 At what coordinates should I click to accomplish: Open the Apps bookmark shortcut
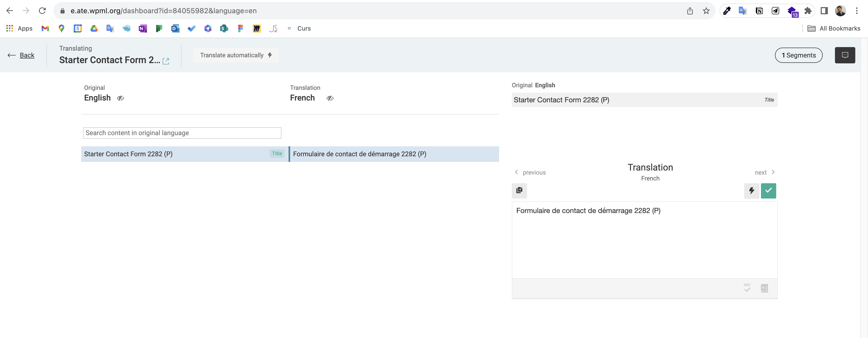(x=20, y=28)
